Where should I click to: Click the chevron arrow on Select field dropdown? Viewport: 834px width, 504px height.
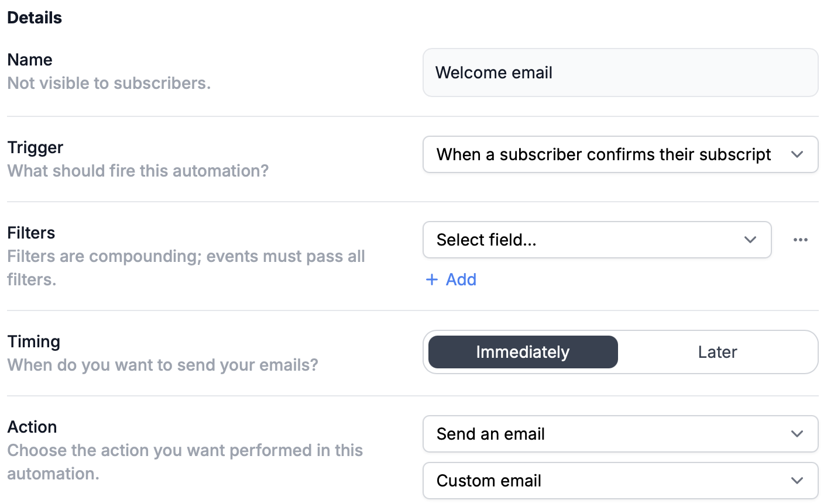750,240
